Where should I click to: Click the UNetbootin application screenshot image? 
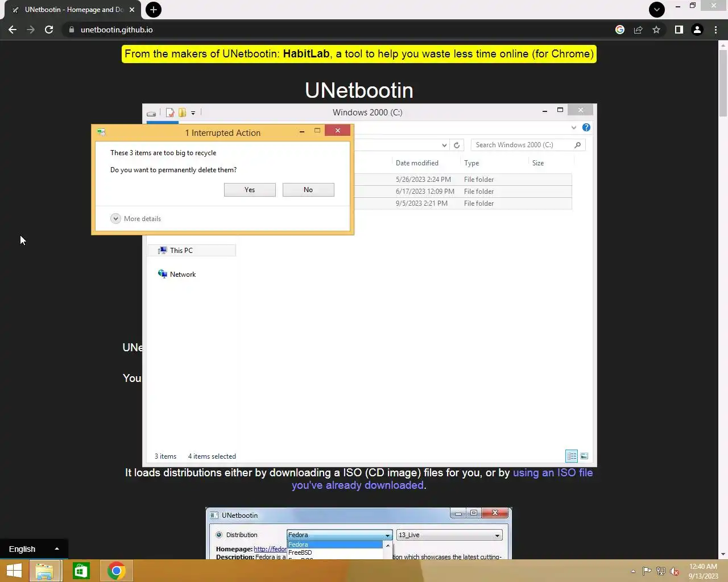(359, 533)
